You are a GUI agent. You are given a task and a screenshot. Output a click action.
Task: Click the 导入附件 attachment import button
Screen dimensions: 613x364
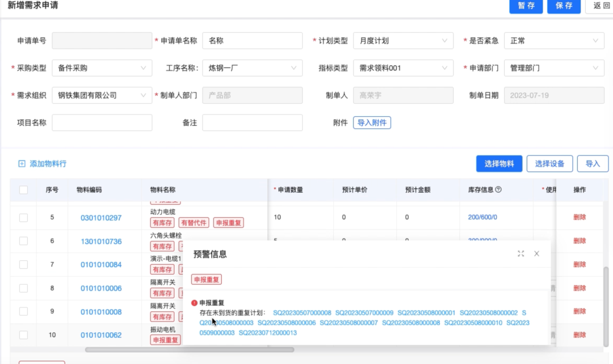click(x=372, y=122)
